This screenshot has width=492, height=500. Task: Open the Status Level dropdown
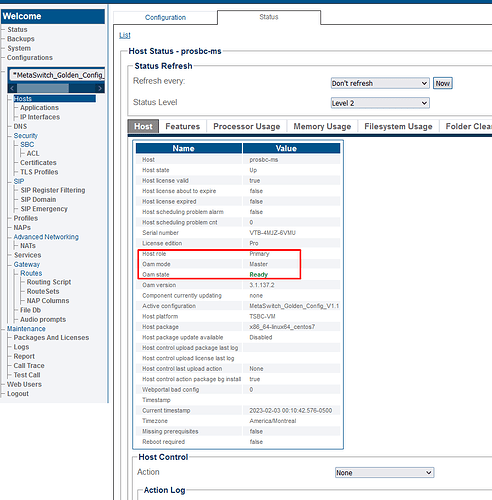pyautogui.click(x=380, y=103)
